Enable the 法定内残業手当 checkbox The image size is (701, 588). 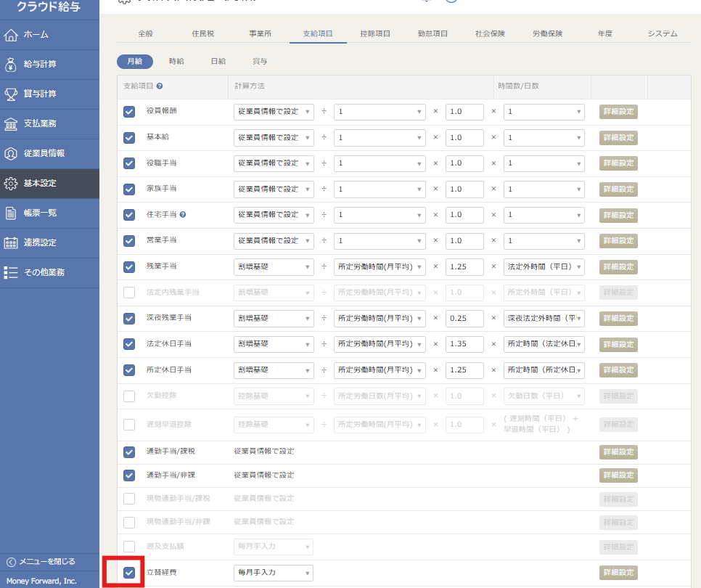[129, 292]
